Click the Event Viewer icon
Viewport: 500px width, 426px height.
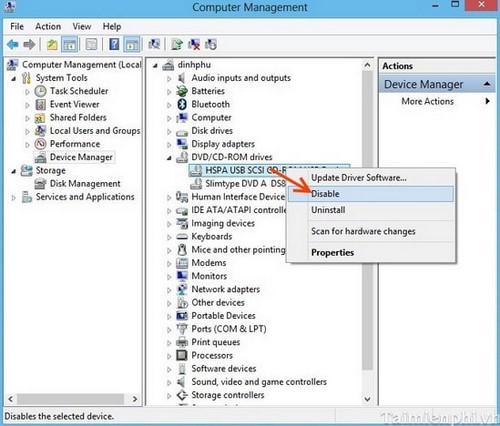tap(40, 104)
